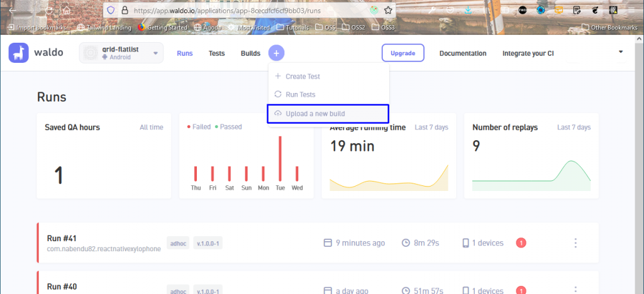This screenshot has height=294, width=644.
Task: Click Number of replays value 9
Action: tap(476, 146)
